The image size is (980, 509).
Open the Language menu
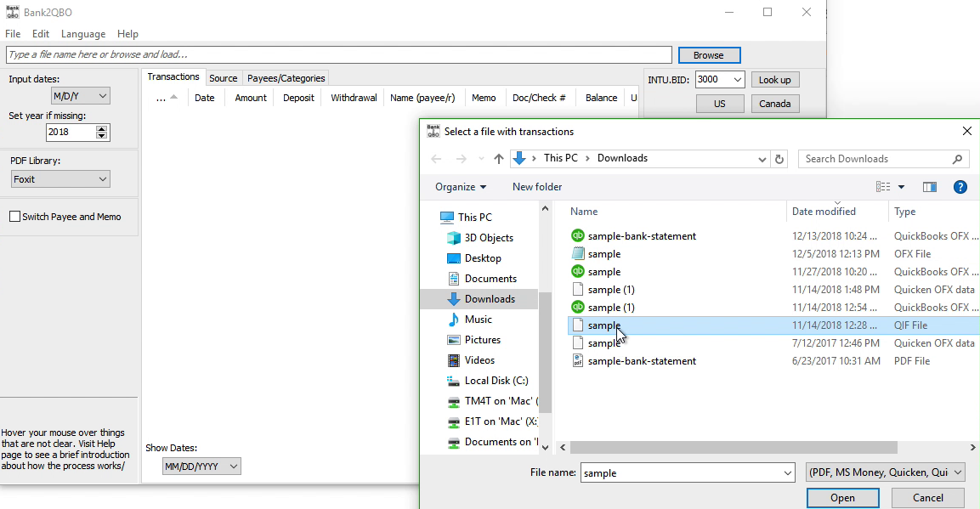click(83, 34)
